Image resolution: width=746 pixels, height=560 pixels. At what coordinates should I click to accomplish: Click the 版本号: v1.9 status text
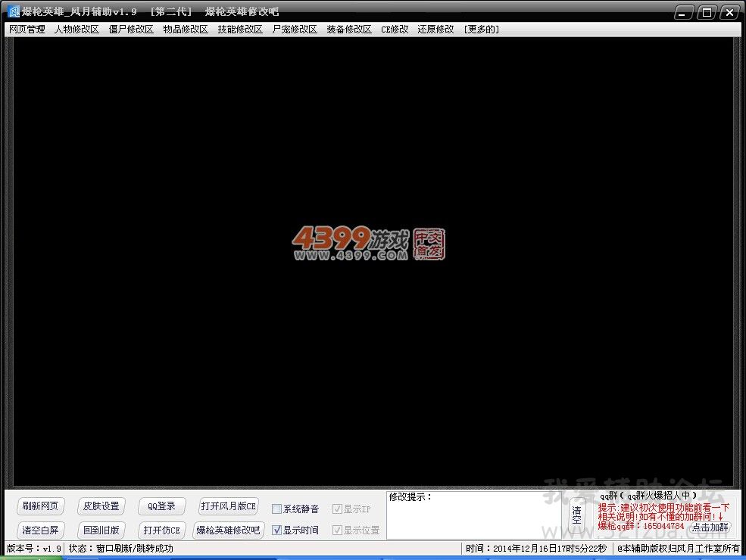tap(34, 549)
